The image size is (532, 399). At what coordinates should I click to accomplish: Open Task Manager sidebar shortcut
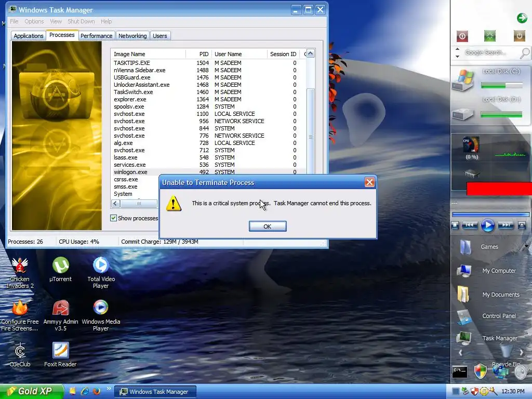pos(464,338)
